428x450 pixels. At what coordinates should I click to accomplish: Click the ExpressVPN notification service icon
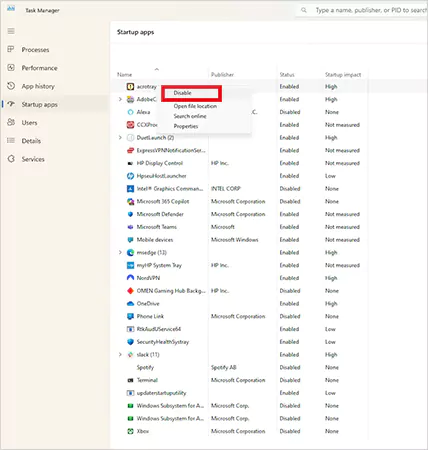pyautogui.click(x=130, y=150)
